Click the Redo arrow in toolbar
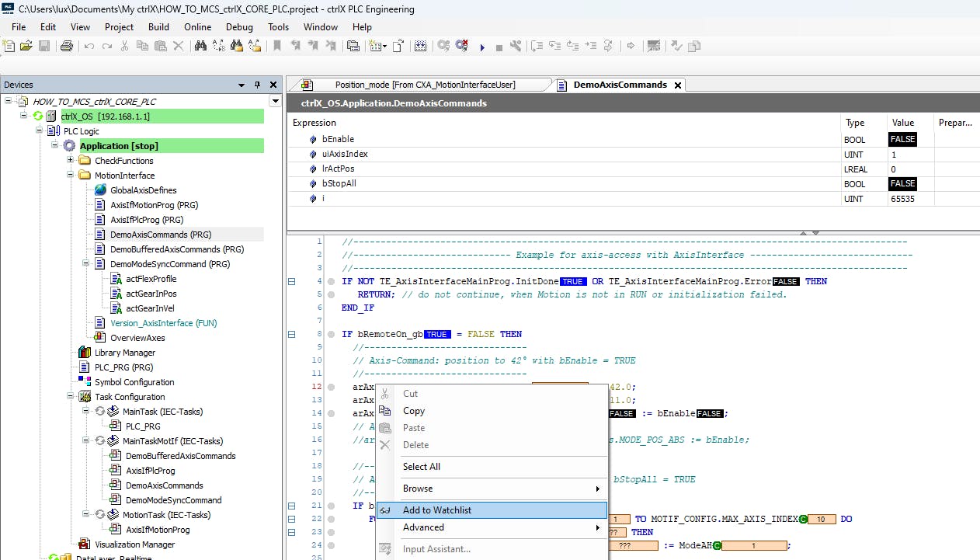Screen dimensions: 980x560 tap(106, 47)
